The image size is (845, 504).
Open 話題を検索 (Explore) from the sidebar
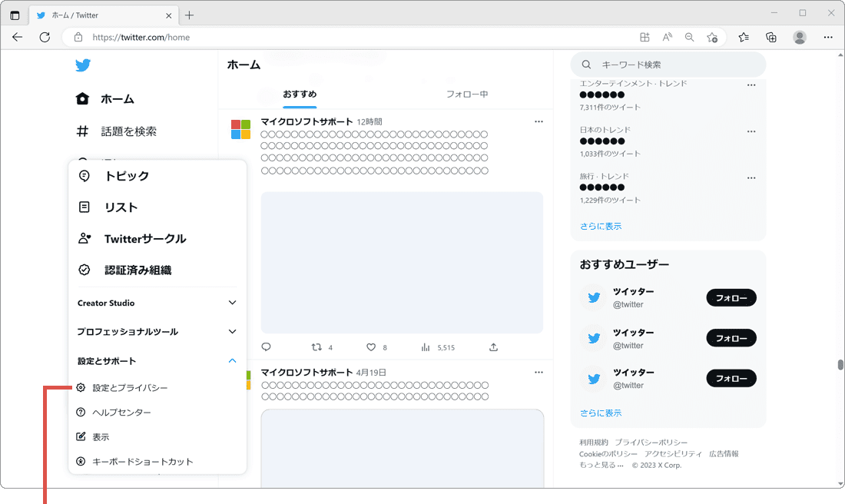[x=83, y=131]
